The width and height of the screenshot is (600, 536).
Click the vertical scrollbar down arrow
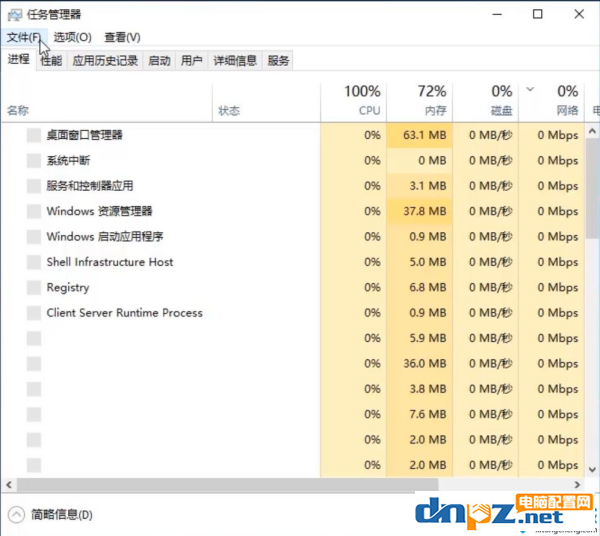592,469
